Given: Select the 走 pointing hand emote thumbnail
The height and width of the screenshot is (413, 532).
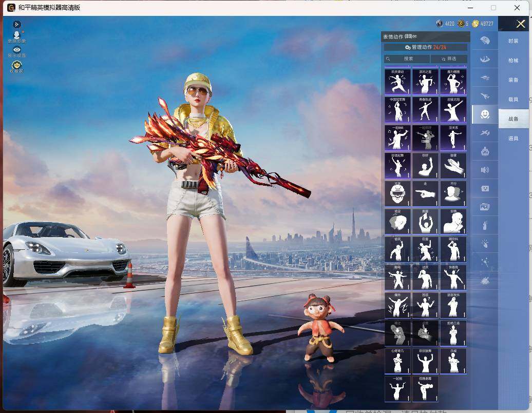Looking at the screenshot, I should [x=426, y=193].
